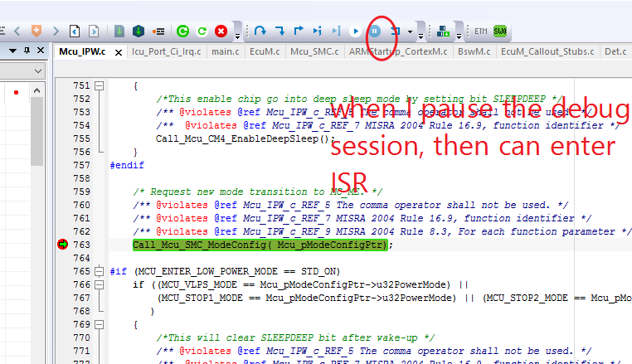Click MCU_STOP1_MODE on line 767
Screen dimensions: 632x364
[x=202, y=298]
